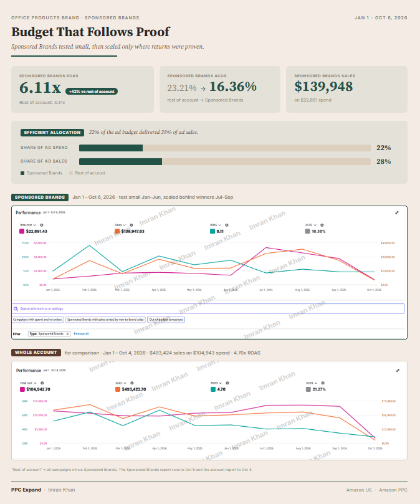Remove the Type: Sponsored Brands filter with its X
This screenshot has width=420, height=504.
tap(67, 334)
